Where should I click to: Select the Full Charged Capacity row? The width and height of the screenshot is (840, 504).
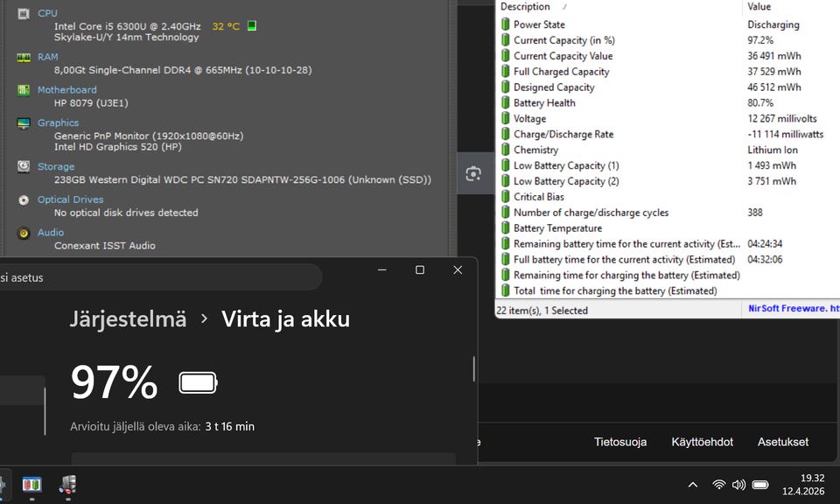tap(668, 71)
